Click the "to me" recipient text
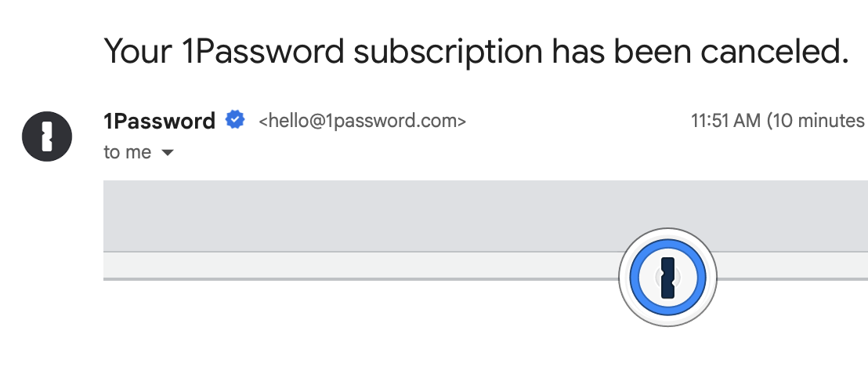Viewport: 868px width, 378px height. (x=127, y=152)
